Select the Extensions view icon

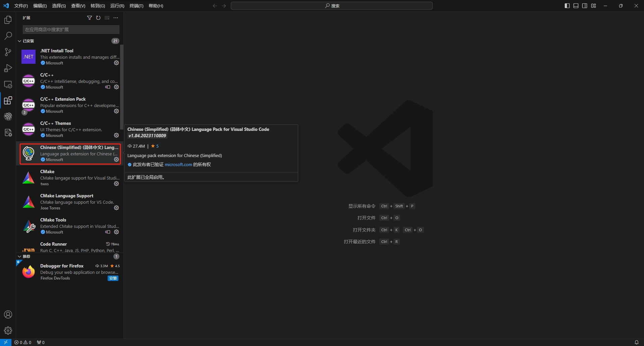[x=8, y=100]
